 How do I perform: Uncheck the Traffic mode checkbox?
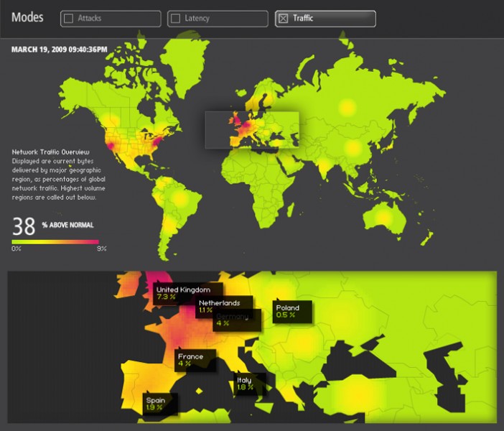(283, 19)
